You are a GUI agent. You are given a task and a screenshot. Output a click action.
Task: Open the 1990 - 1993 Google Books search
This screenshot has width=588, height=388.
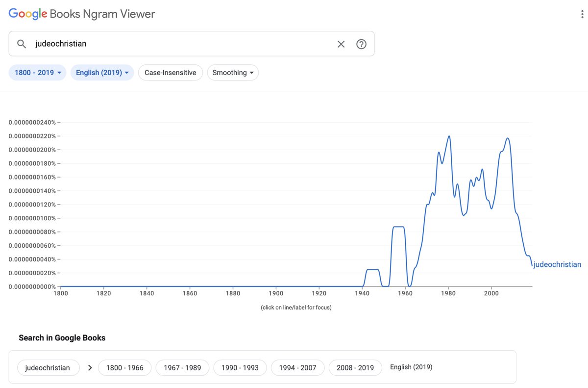[240, 367]
